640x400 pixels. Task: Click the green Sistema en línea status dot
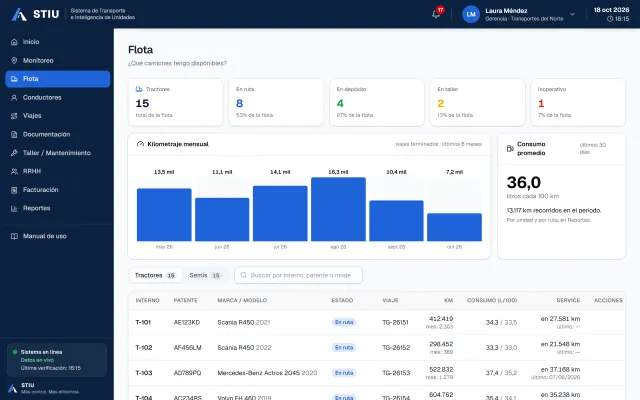click(15, 352)
